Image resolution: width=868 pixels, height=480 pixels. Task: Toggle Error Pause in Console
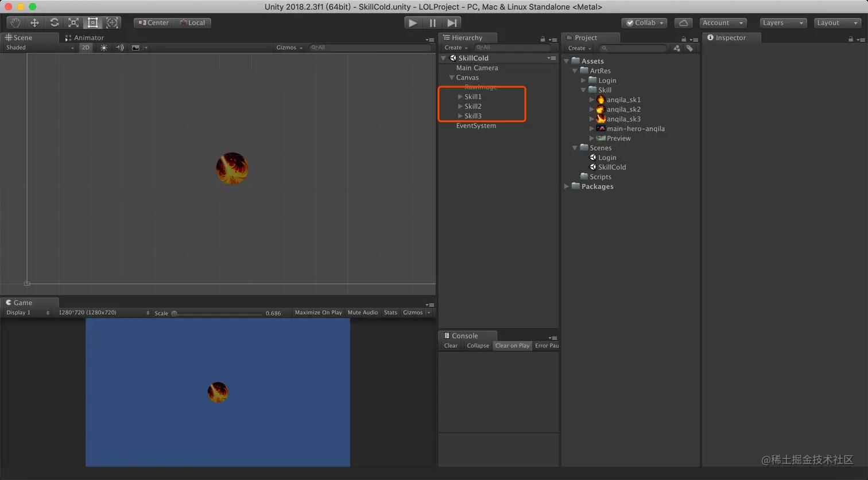[x=546, y=346]
